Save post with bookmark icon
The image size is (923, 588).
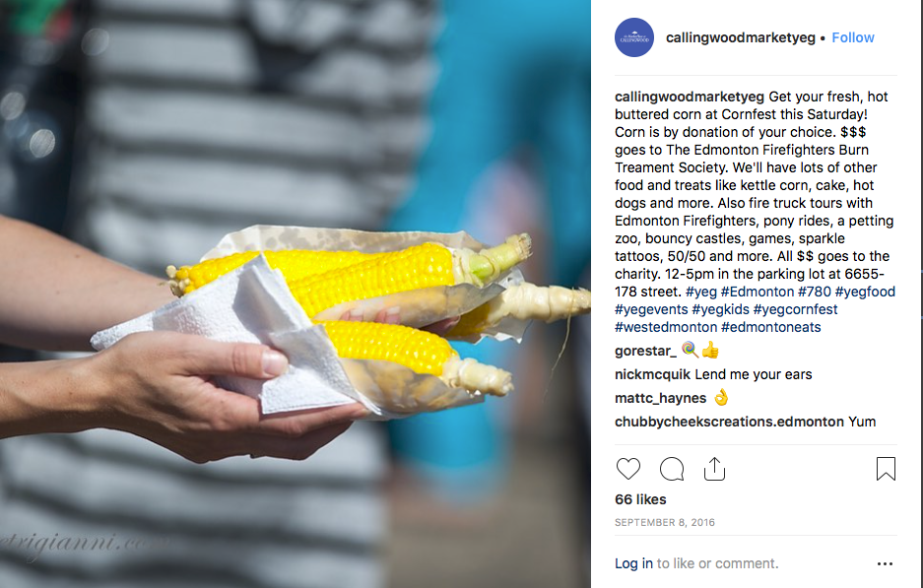pyautogui.click(x=886, y=469)
